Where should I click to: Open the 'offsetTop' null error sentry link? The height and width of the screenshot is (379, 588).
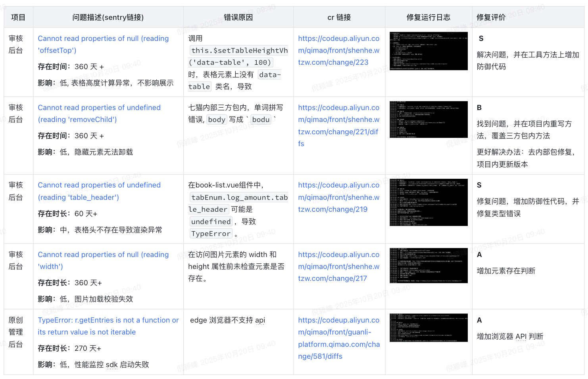point(103,39)
